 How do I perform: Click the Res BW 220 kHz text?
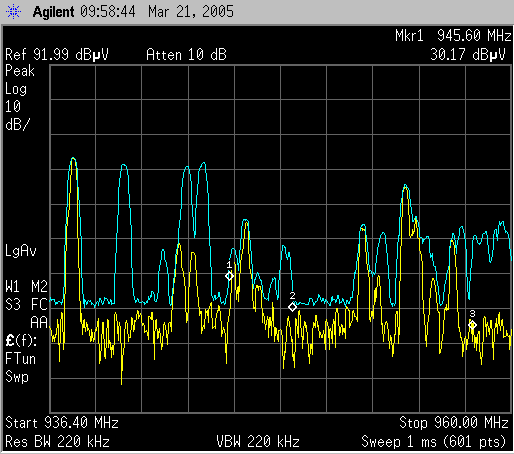point(58,442)
